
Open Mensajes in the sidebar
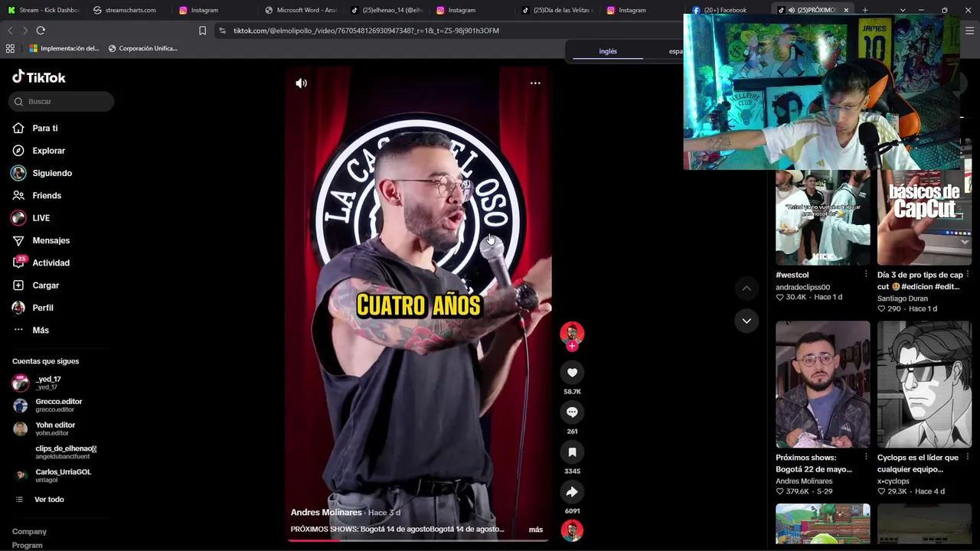[x=51, y=240]
